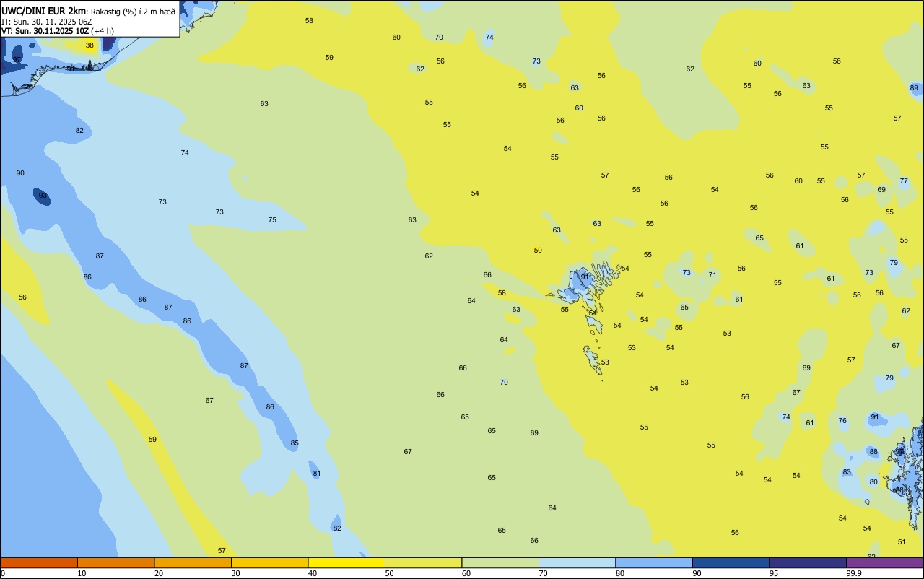Click the dark orange 0–10 legend swatch

click(39, 562)
